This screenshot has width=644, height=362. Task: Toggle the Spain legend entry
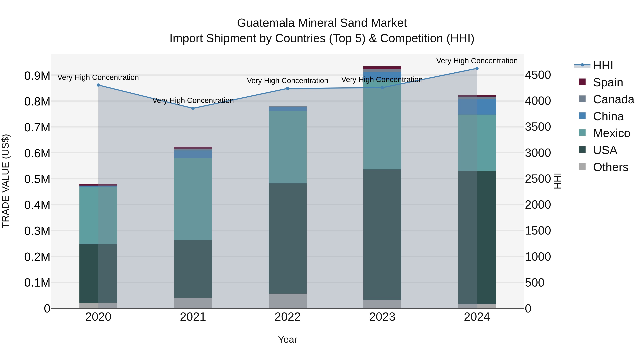pos(601,82)
